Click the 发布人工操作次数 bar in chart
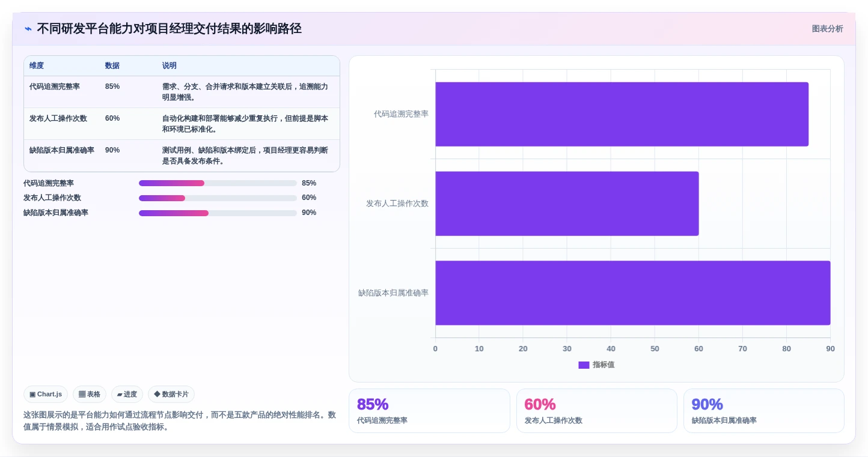This screenshot has height=457, width=868. (567, 204)
